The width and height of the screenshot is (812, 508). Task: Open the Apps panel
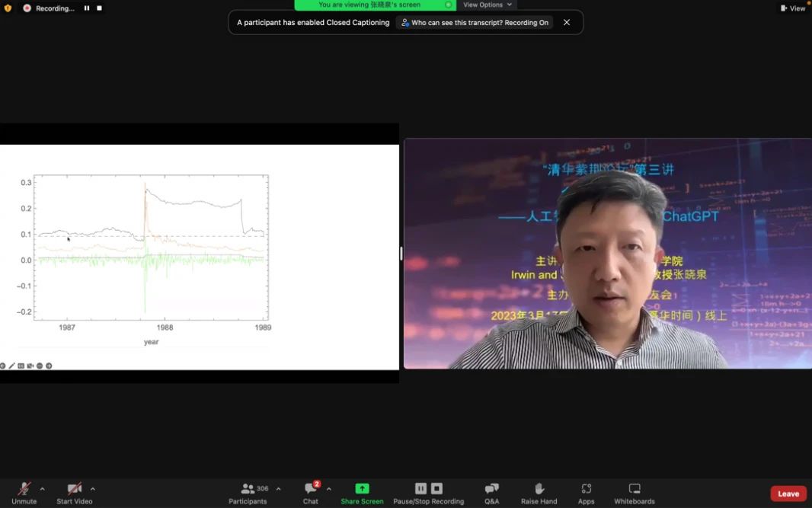587,493
